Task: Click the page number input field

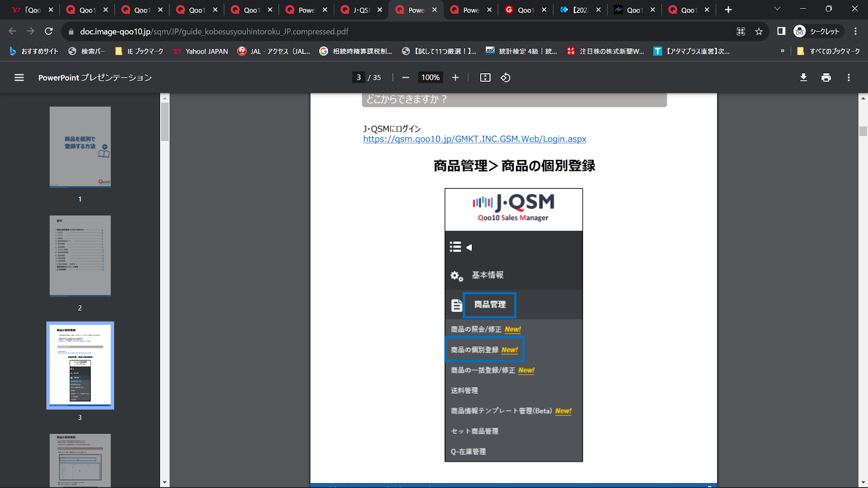Action: pyautogui.click(x=359, y=78)
